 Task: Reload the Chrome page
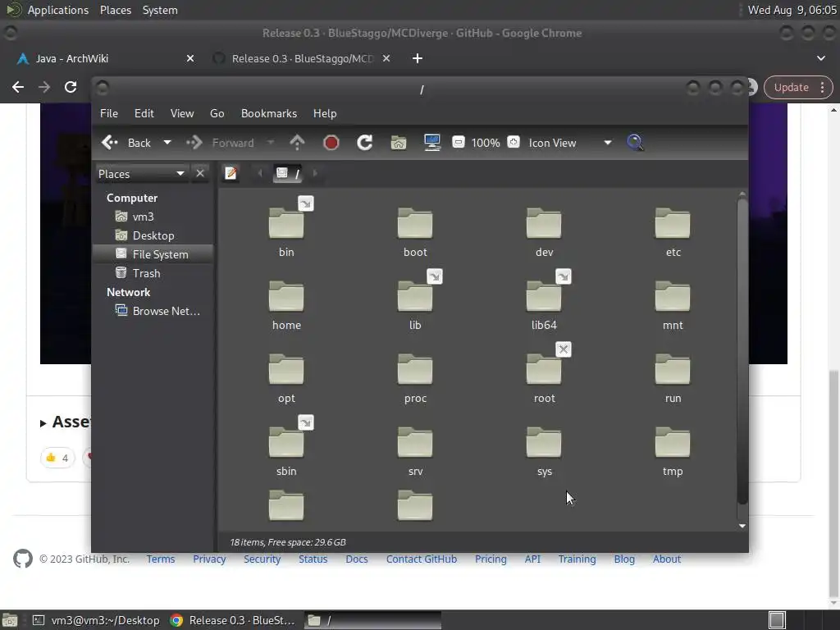71,87
